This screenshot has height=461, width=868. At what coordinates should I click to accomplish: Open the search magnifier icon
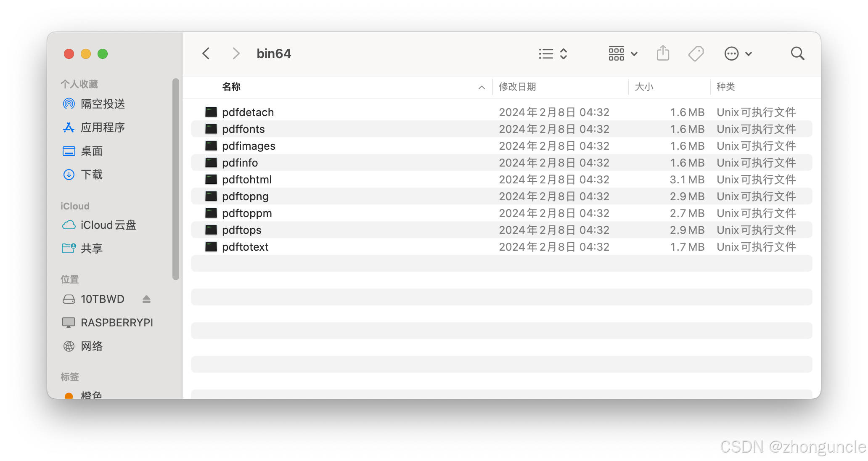point(797,53)
